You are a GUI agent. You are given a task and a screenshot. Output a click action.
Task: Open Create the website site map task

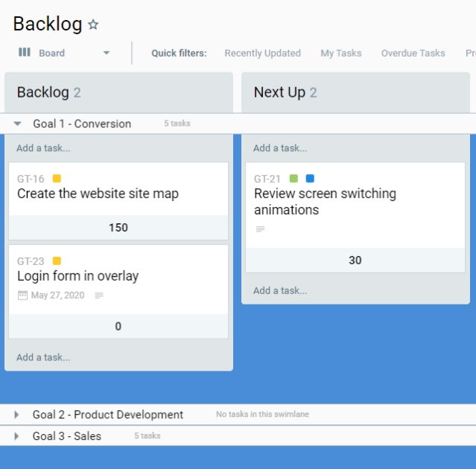pyautogui.click(x=98, y=194)
